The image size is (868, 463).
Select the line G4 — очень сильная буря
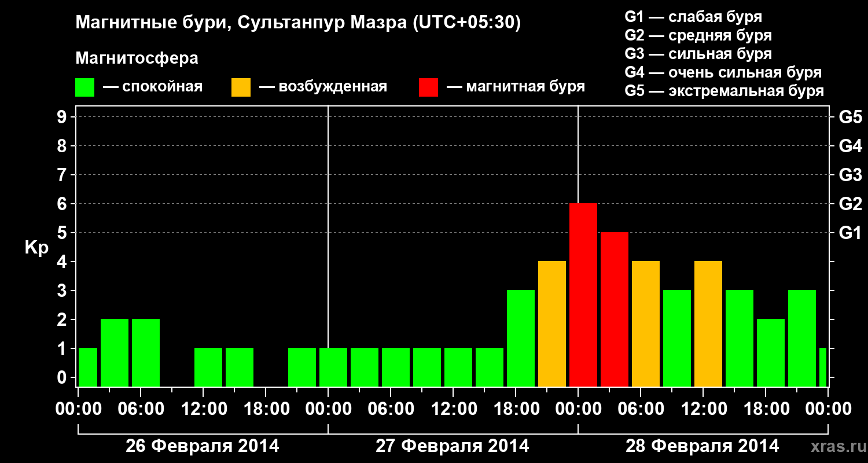[723, 72]
